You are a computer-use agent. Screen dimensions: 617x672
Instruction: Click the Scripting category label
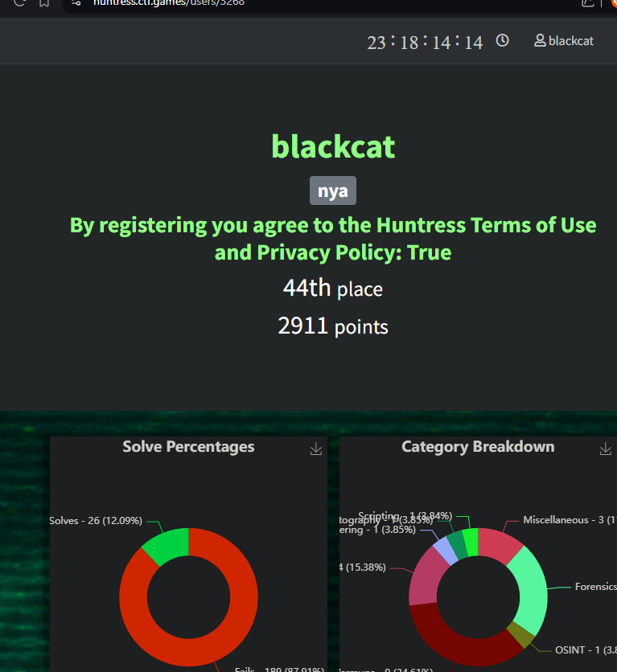405,515
